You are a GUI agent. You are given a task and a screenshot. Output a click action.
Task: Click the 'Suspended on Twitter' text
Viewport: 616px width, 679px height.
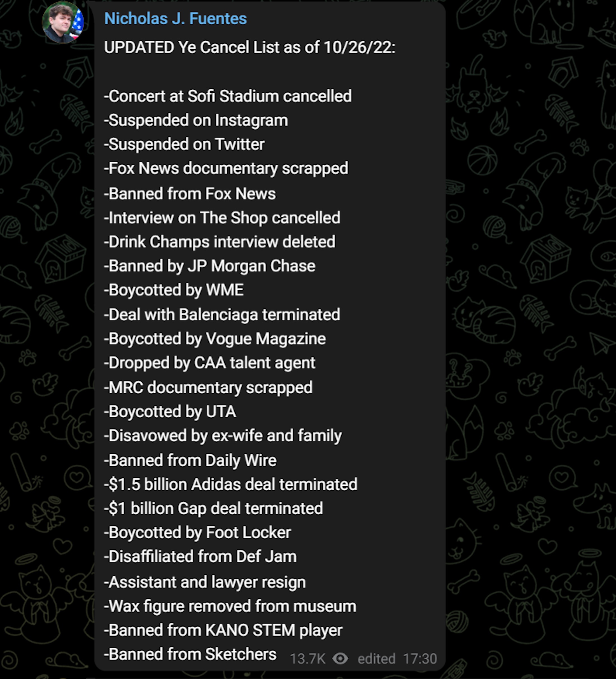pos(184,144)
